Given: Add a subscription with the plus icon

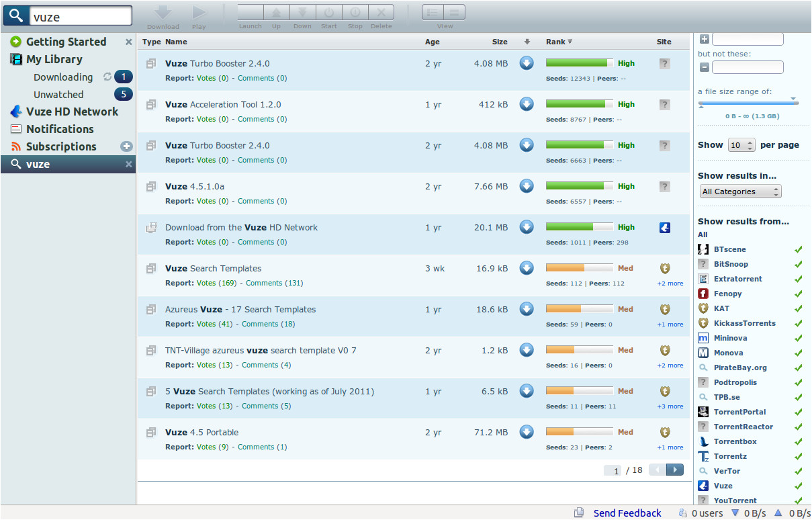Looking at the screenshot, I should 126,146.
